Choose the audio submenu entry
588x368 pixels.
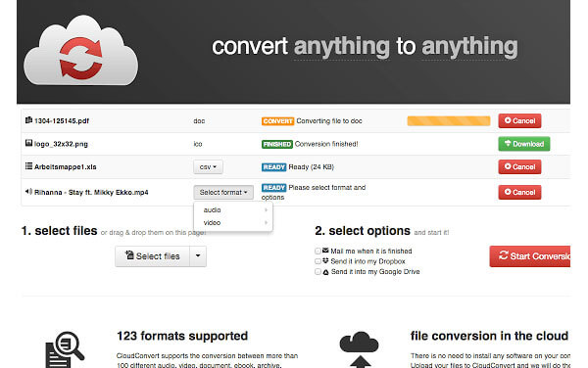233,209
